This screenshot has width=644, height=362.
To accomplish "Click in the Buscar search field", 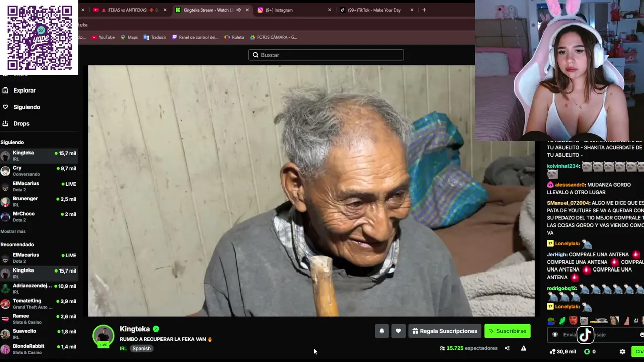I will click(x=326, y=55).
